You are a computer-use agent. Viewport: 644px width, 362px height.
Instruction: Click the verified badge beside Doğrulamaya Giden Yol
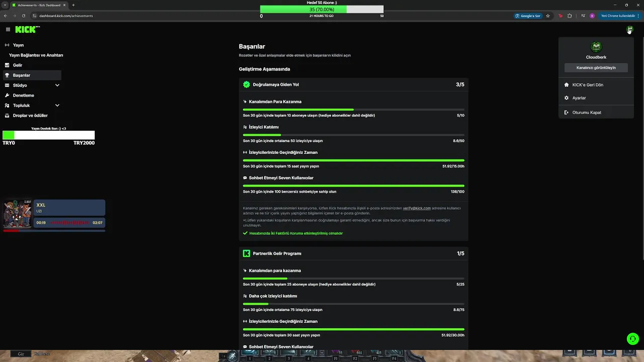[x=247, y=84]
